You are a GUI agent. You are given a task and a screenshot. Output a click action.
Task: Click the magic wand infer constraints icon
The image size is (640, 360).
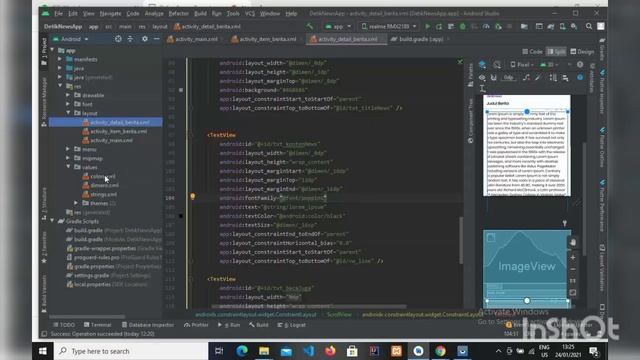(x=538, y=78)
